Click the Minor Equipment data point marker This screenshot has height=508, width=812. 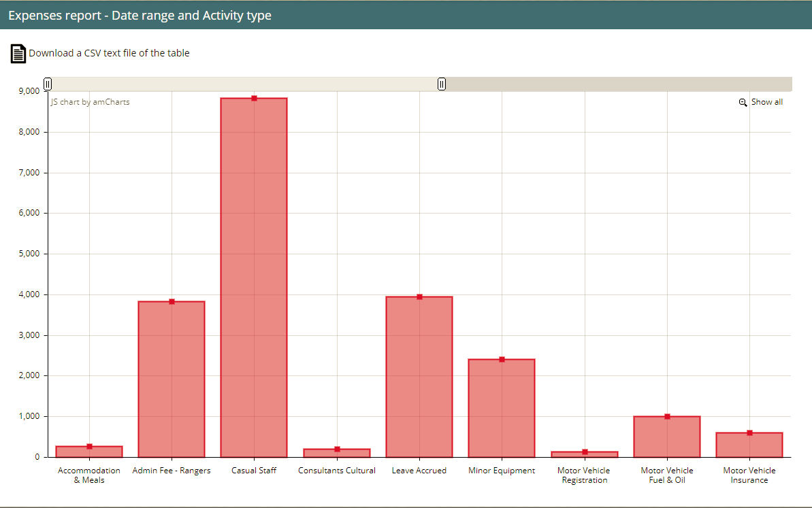pyautogui.click(x=502, y=359)
